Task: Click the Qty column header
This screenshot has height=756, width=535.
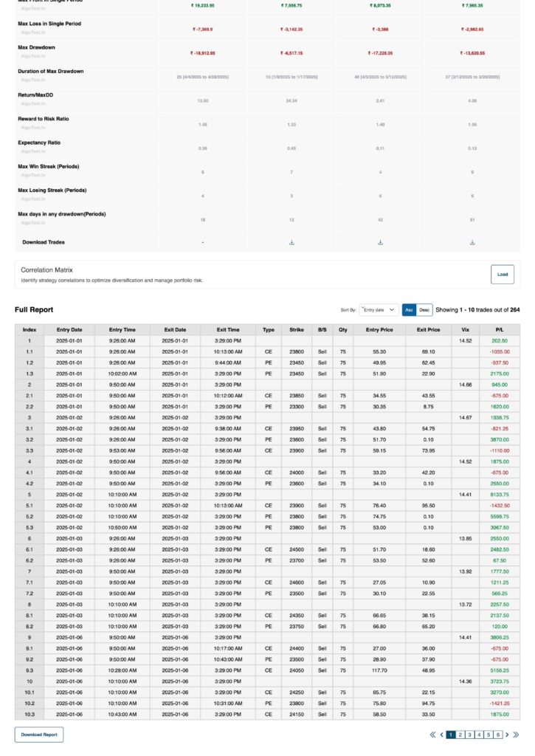Action: (342, 330)
